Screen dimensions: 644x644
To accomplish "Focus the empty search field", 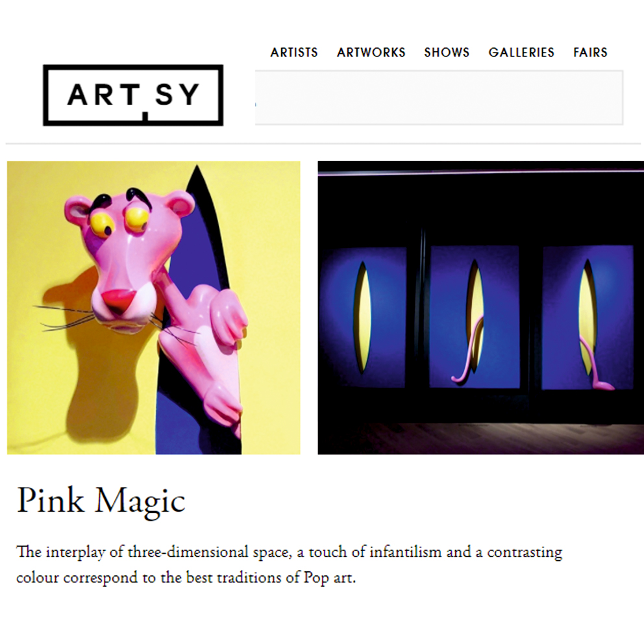I will pyautogui.click(x=439, y=97).
